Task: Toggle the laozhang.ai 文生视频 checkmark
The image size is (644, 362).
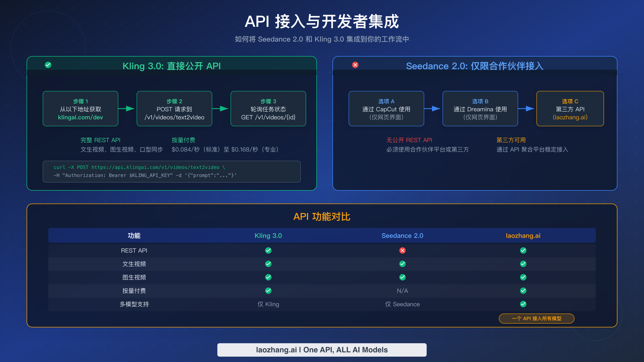Action: (x=523, y=264)
